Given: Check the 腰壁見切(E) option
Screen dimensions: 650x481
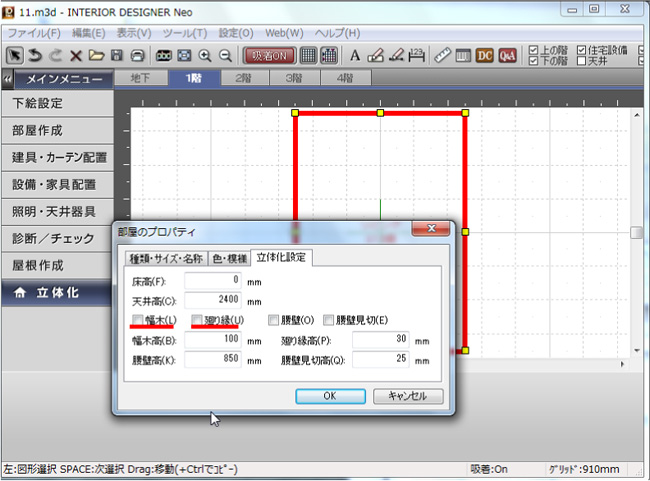Looking at the screenshot, I should (x=329, y=320).
